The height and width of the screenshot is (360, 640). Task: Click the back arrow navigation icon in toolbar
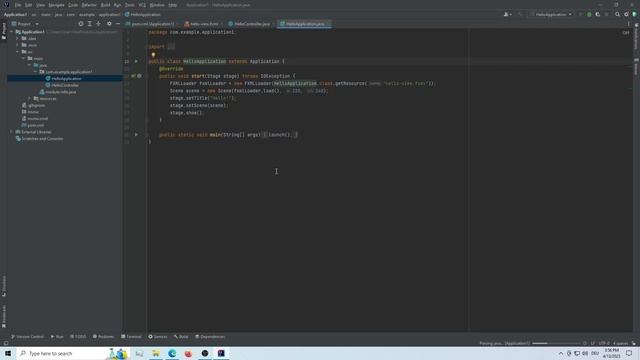coord(520,14)
